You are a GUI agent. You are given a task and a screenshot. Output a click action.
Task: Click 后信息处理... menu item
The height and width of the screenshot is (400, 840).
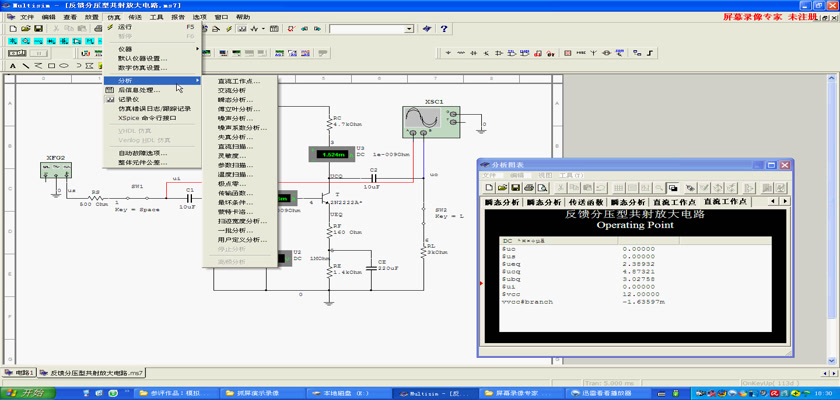[x=152, y=90]
